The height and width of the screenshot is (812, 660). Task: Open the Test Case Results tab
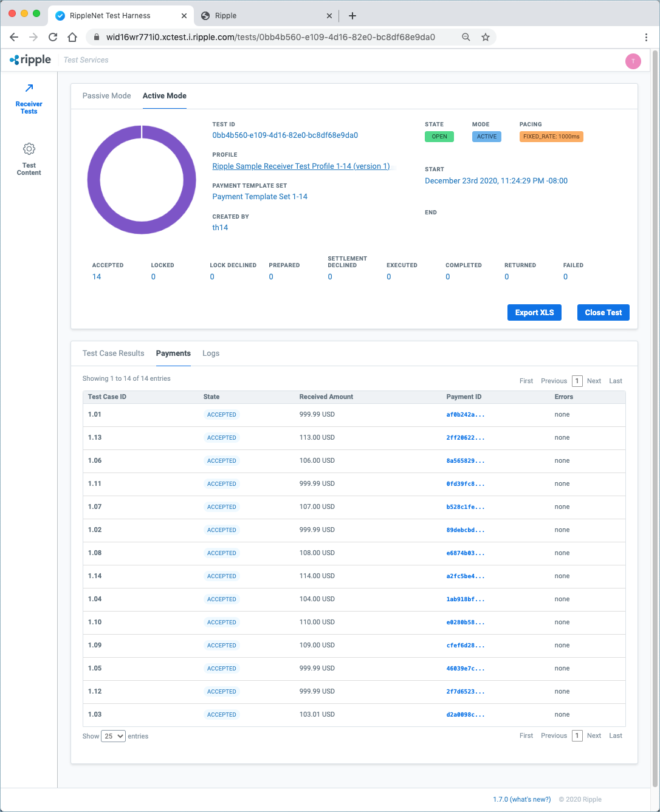pyautogui.click(x=113, y=353)
